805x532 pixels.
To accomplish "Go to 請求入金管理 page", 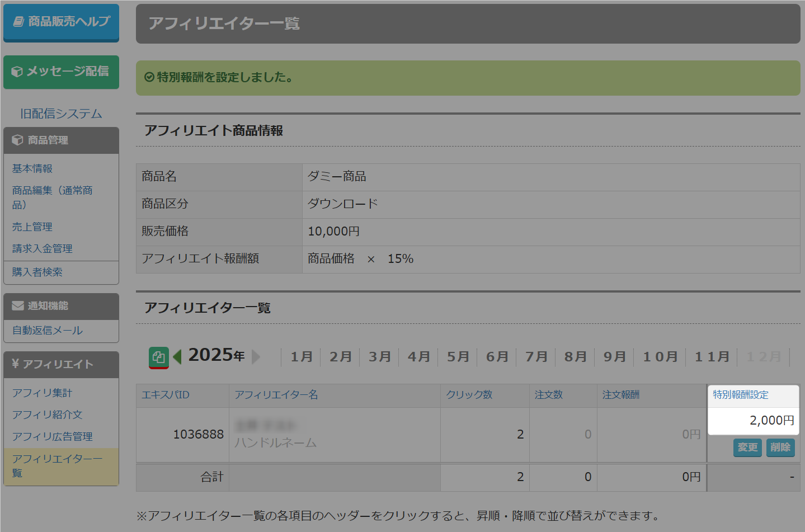I will [43, 248].
